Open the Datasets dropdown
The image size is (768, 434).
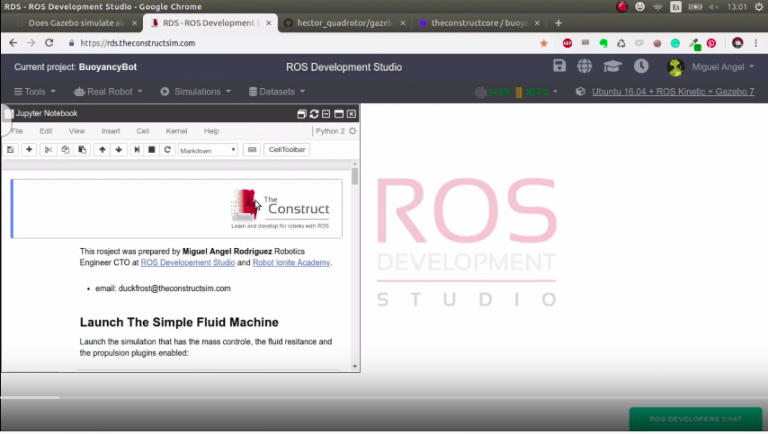(x=277, y=92)
